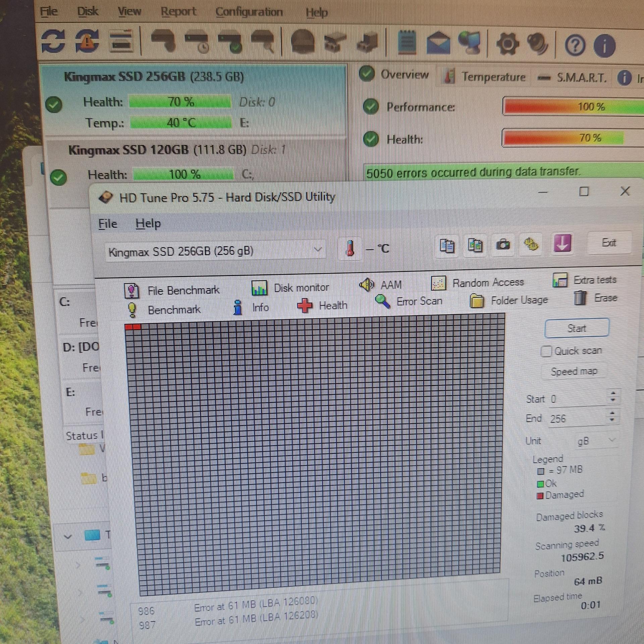The height and width of the screenshot is (644, 644).
Task: Click the Speed map button
Action: click(x=574, y=371)
